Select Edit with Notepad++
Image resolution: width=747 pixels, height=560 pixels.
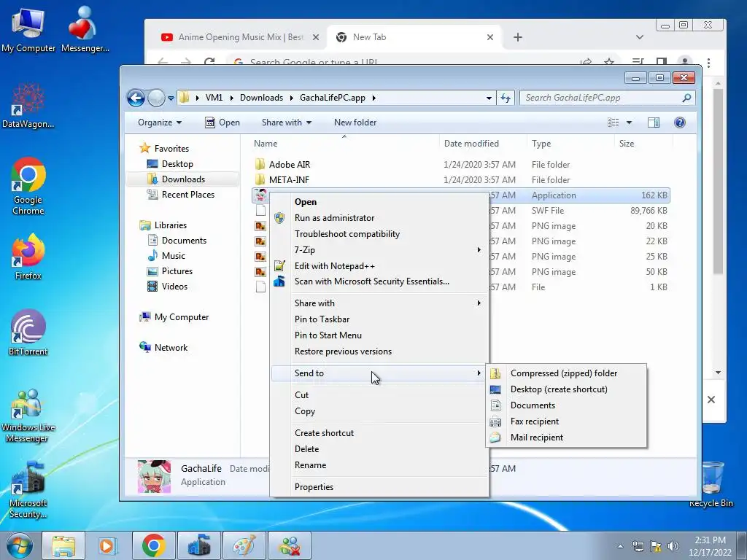[x=379, y=266]
